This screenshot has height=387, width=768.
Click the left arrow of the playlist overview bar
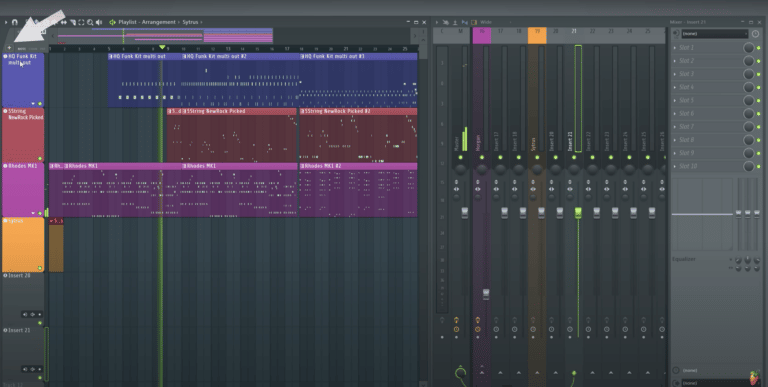click(x=53, y=36)
